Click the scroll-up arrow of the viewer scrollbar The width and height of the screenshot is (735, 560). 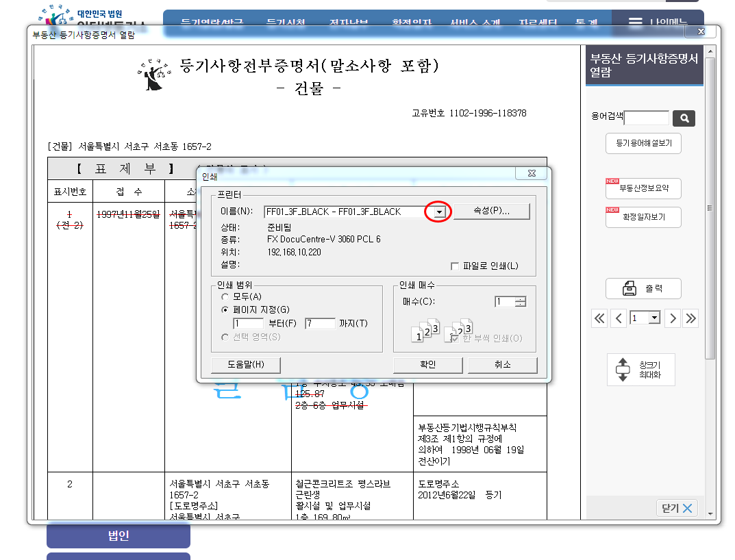point(710,51)
